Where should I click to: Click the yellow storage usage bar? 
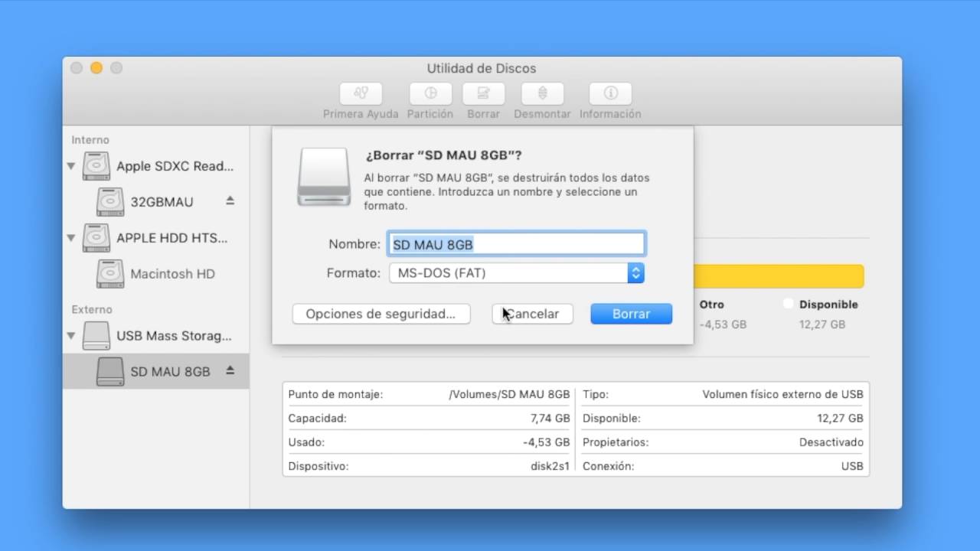(x=779, y=276)
